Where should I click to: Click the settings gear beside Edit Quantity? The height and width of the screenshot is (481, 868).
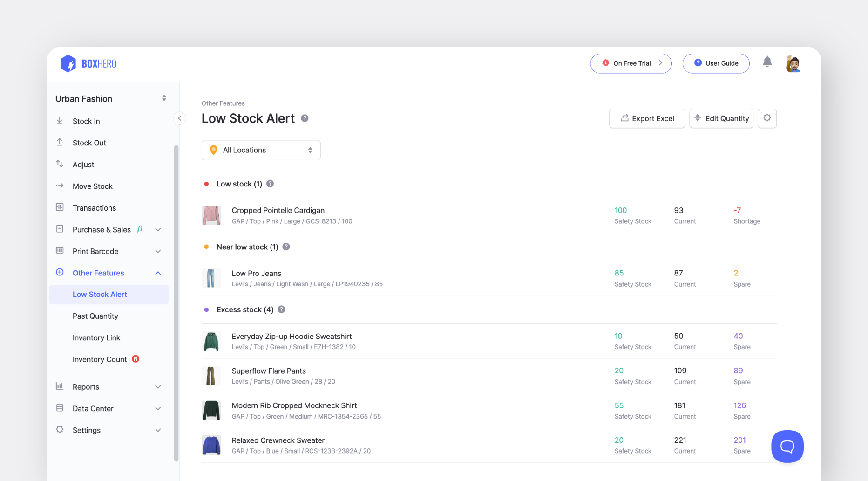pos(767,118)
